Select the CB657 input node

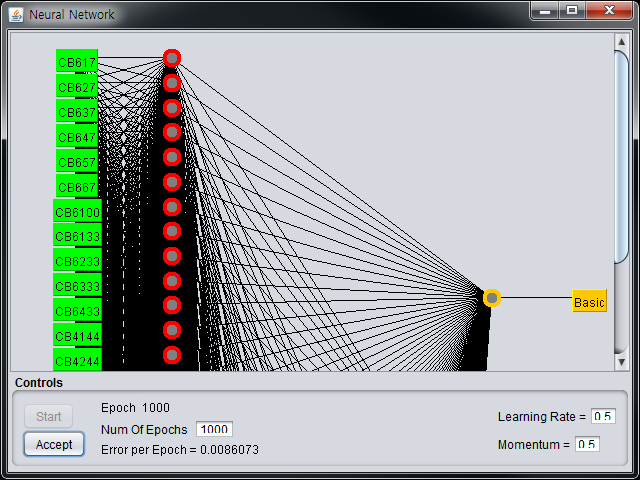coord(77,161)
